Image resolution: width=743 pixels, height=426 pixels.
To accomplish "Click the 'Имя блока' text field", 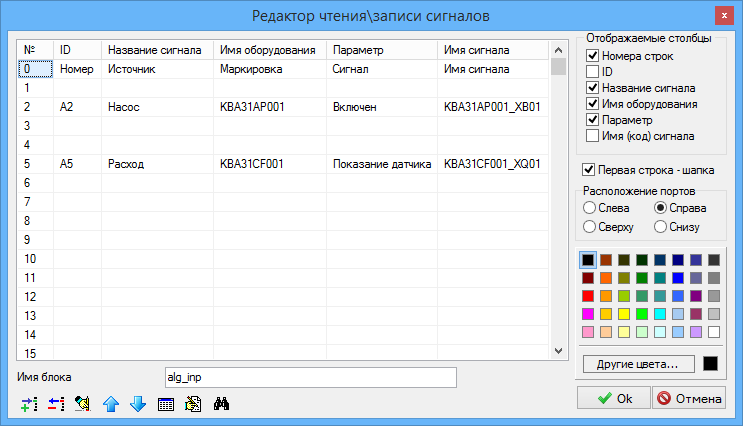I will pyautogui.click(x=310, y=377).
